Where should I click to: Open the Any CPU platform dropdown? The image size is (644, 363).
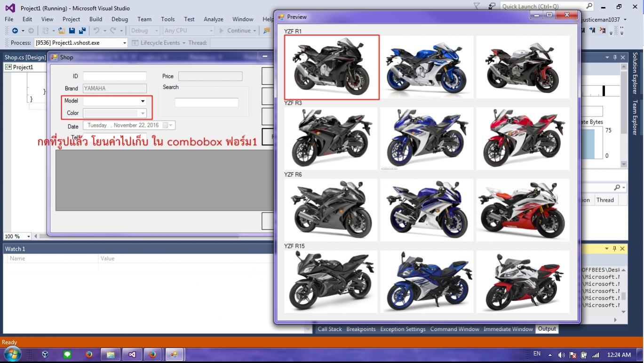pyautogui.click(x=210, y=31)
